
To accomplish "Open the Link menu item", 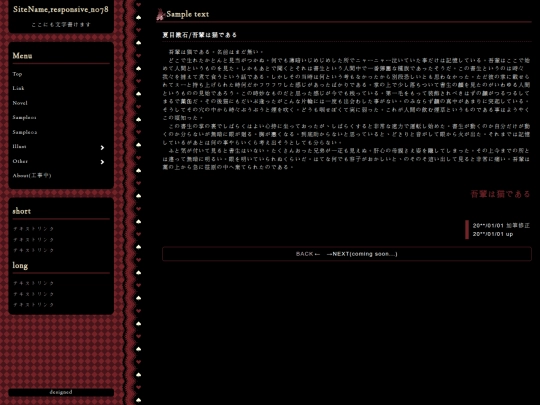I will tap(18, 88).
